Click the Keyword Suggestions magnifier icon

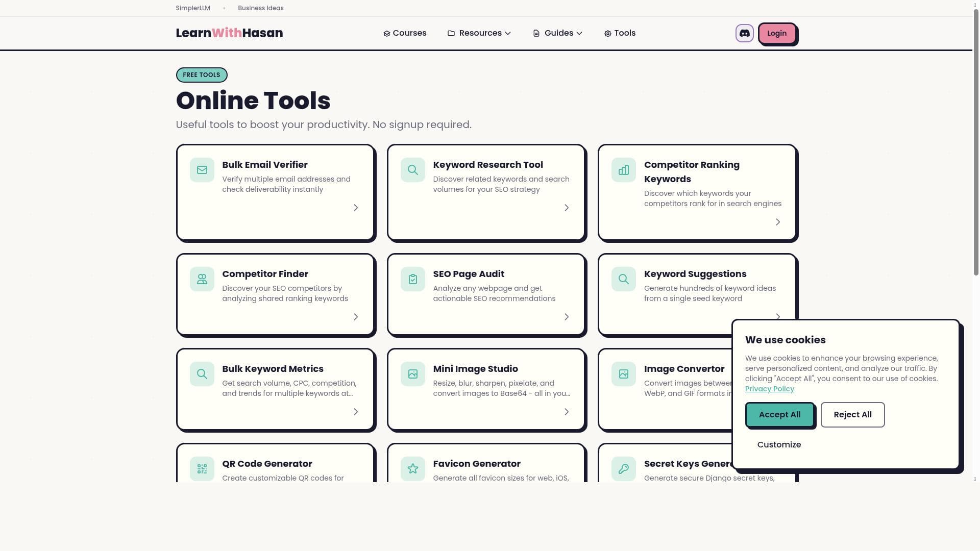click(x=624, y=279)
